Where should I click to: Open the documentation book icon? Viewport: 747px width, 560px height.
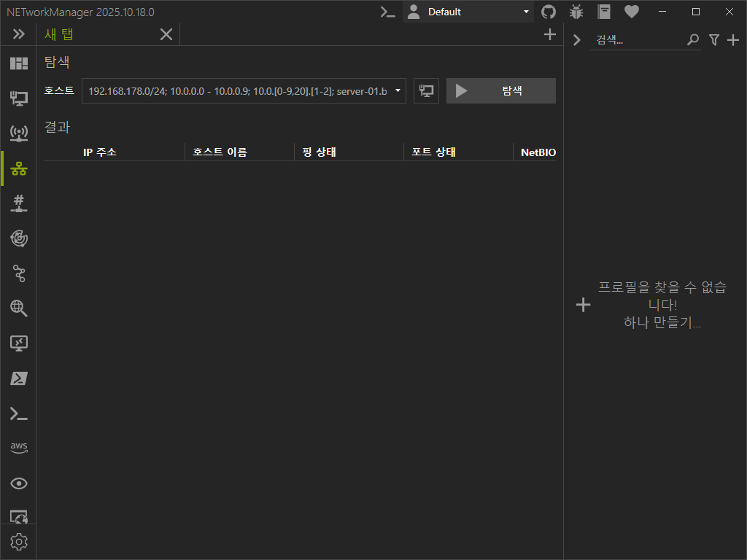[x=604, y=12]
